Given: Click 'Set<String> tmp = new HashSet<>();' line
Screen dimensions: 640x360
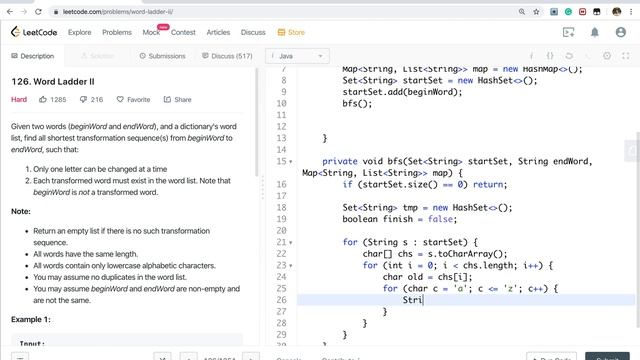Looking at the screenshot, I should click(x=427, y=208).
